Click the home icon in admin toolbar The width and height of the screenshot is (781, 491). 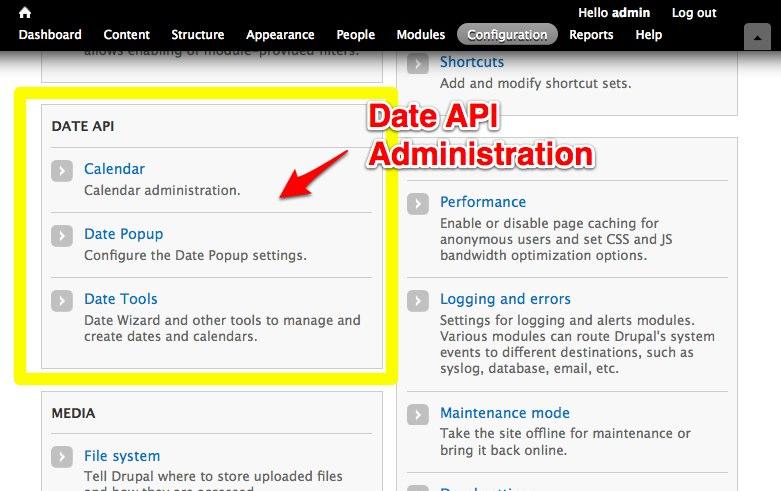24,12
